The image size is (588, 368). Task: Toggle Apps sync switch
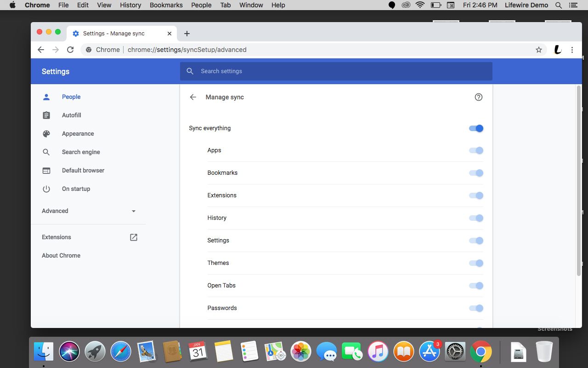click(x=476, y=150)
